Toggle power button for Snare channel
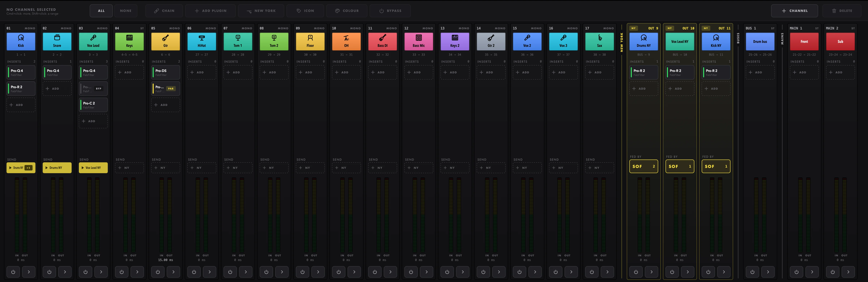 (49, 272)
